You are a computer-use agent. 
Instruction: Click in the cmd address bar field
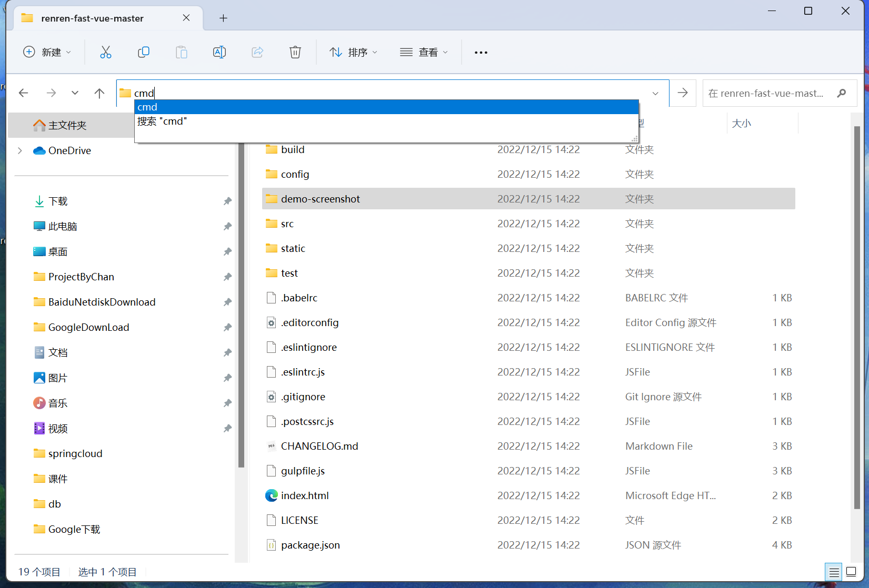tap(392, 93)
